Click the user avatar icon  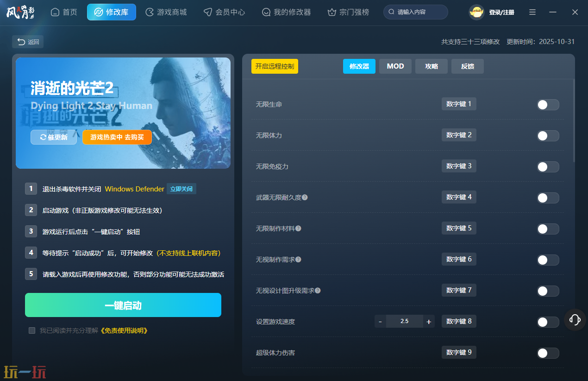coord(476,12)
